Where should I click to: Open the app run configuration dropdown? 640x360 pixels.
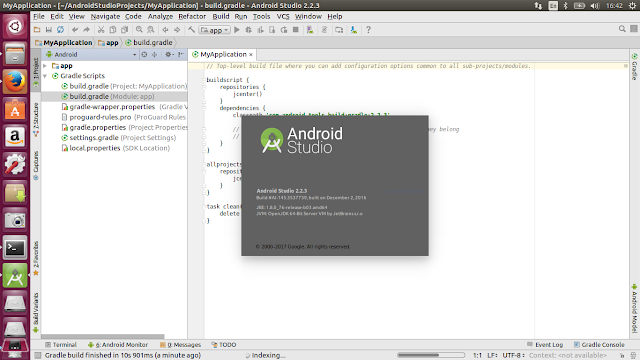click(214, 30)
